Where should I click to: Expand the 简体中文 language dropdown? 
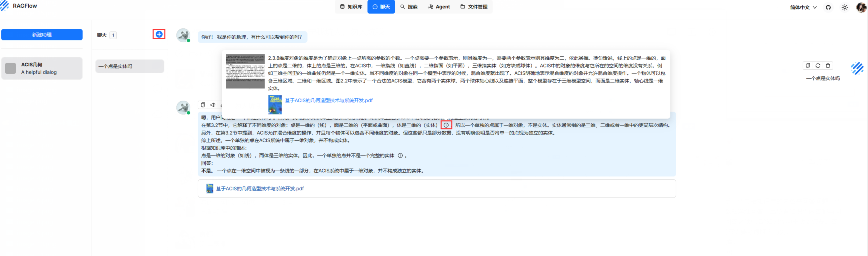coord(803,7)
